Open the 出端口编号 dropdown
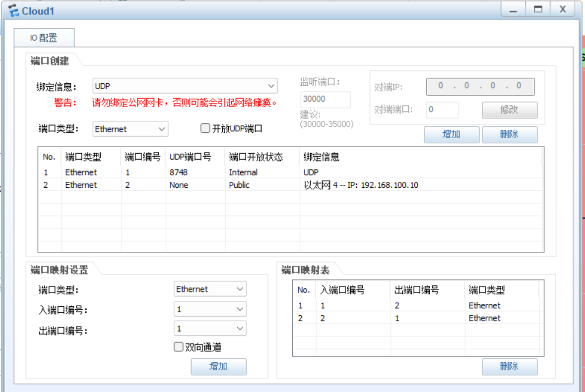The width and height of the screenshot is (585, 392). point(210,328)
